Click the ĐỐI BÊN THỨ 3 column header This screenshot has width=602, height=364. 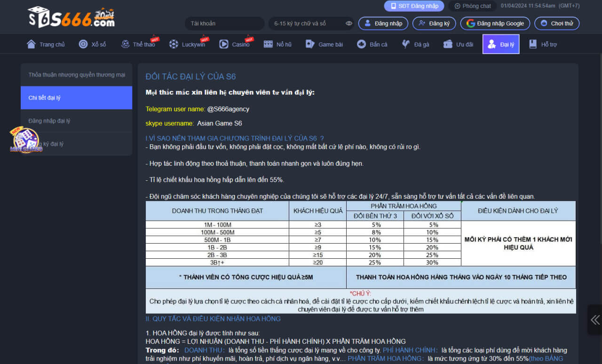375,216
